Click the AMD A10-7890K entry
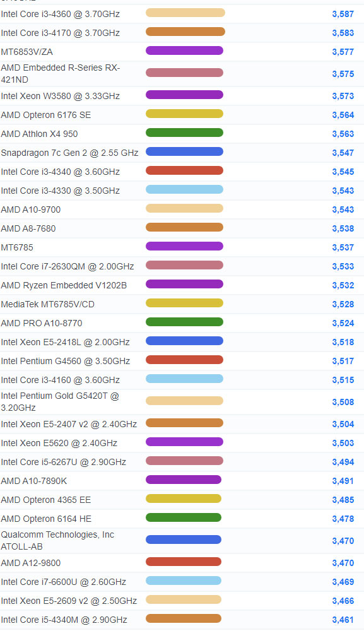The image size is (364, 631). pyautogui.click(x=34, y=481)
